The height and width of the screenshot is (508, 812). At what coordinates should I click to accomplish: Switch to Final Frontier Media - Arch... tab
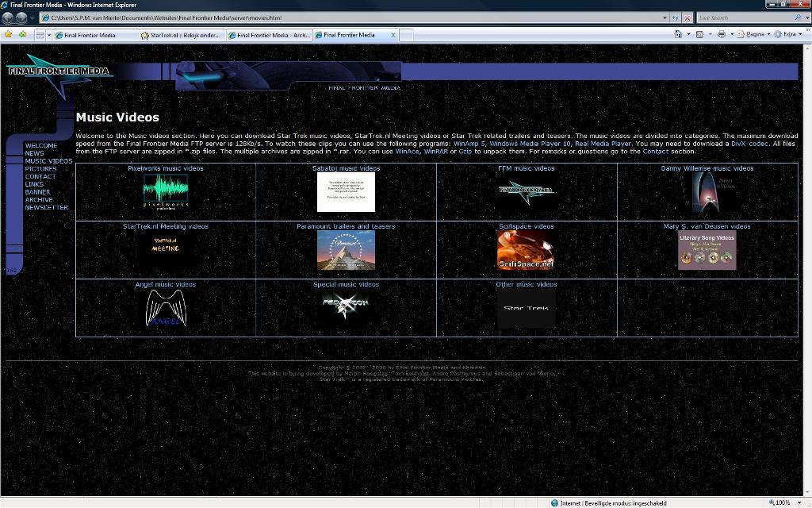pos(270,35)
